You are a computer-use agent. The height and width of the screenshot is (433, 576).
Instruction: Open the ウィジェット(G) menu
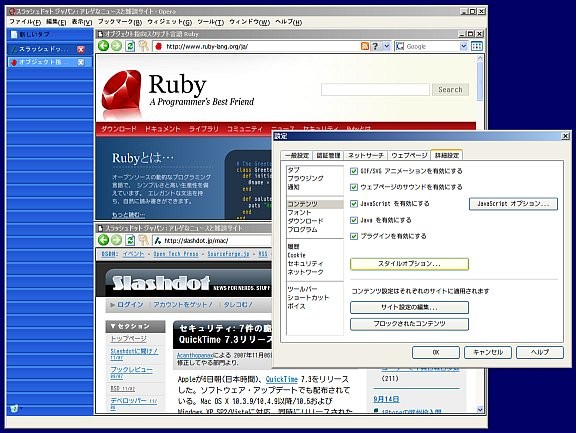(x=169, y=22)
